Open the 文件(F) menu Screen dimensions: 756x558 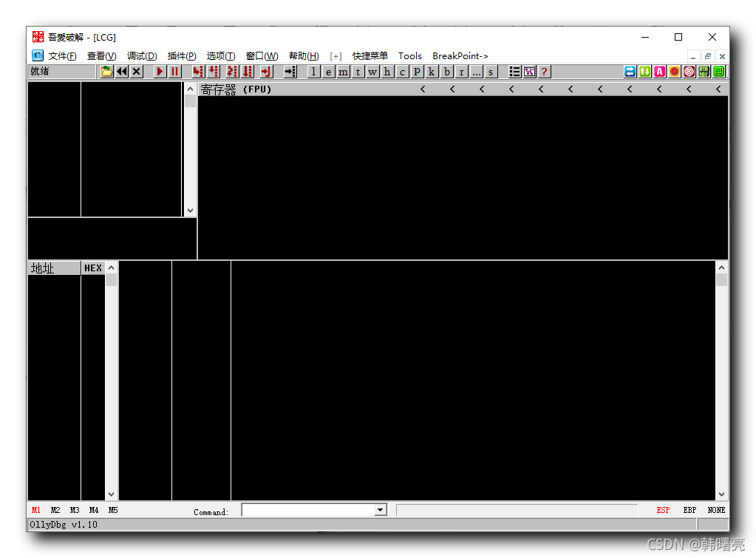pyautogui.click(x=62, y=55)
